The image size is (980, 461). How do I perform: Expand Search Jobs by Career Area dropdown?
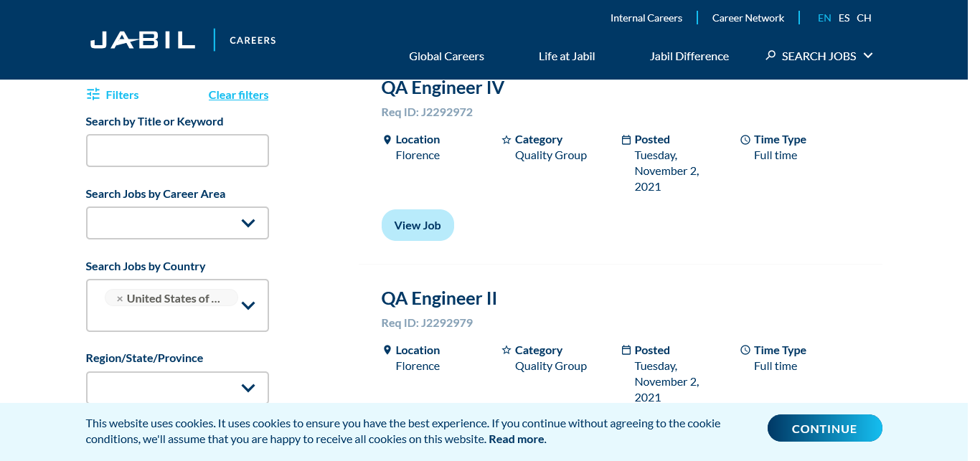click(x=248, y=223)
